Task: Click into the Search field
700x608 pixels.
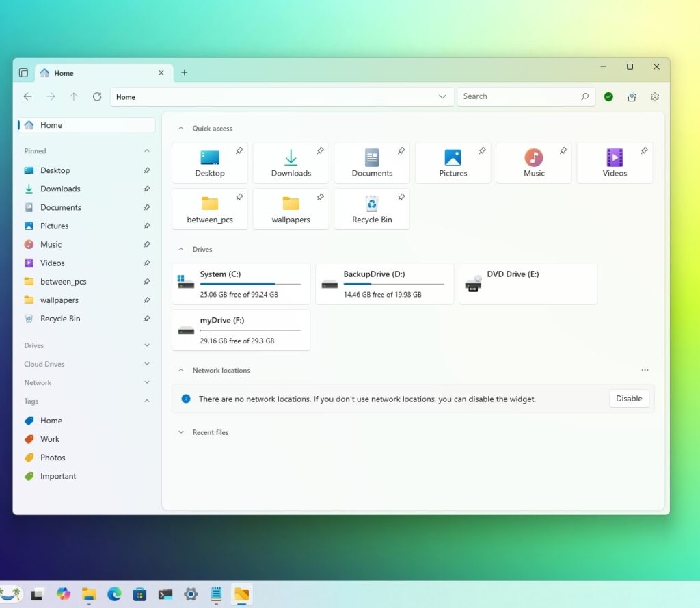Action: coord(520,97)
